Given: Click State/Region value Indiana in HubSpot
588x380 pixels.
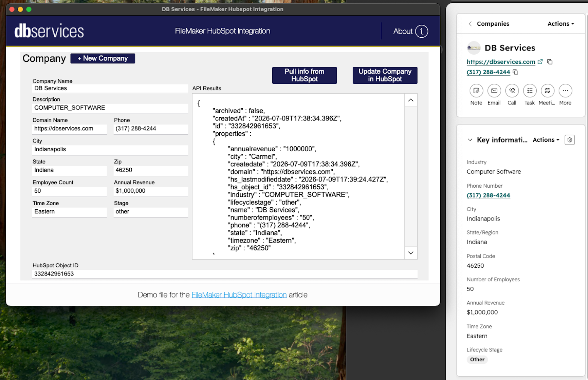Looking at the screenshot, I should click(x=477, y=242).
